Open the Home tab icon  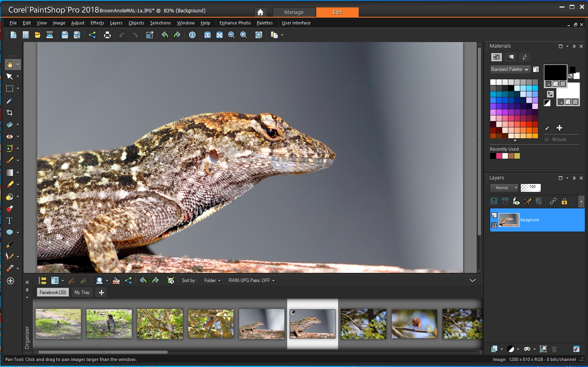[x=260, y=12]
